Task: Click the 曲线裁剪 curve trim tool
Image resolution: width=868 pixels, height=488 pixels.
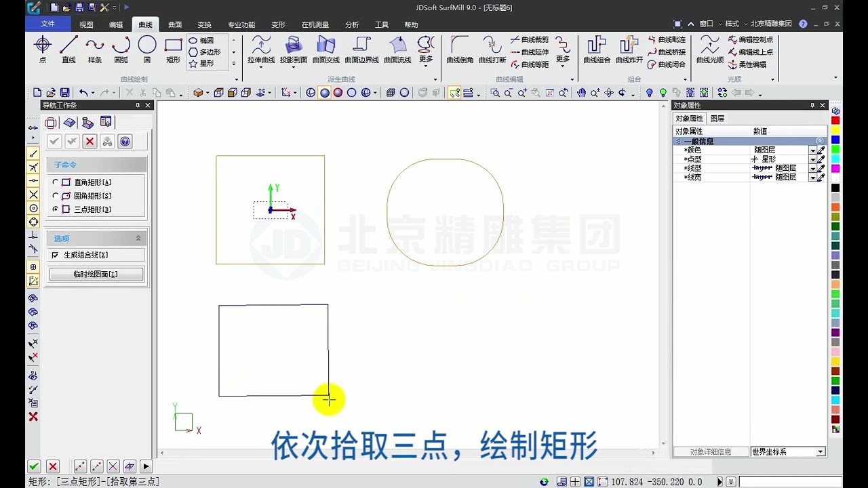Action: coord(530,40)
